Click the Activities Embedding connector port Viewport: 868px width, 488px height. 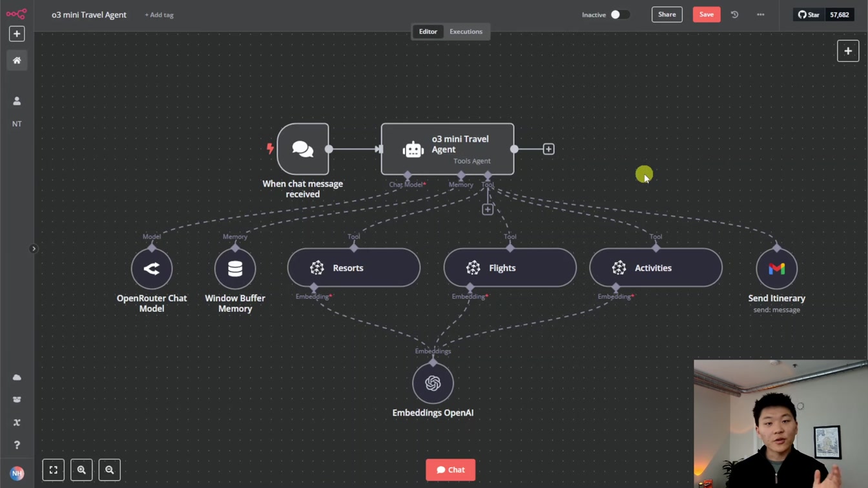click(x=616, y=287)
